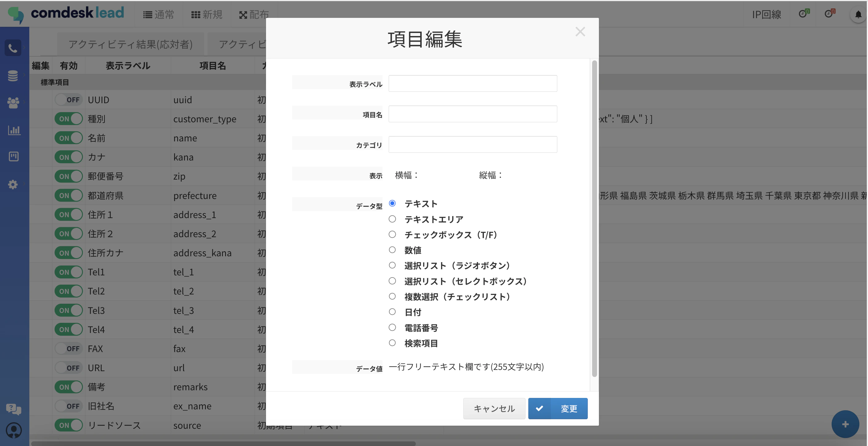868x446 pixels.
Task: Select the 電話番号 data type radio
Action: point(392,327)
